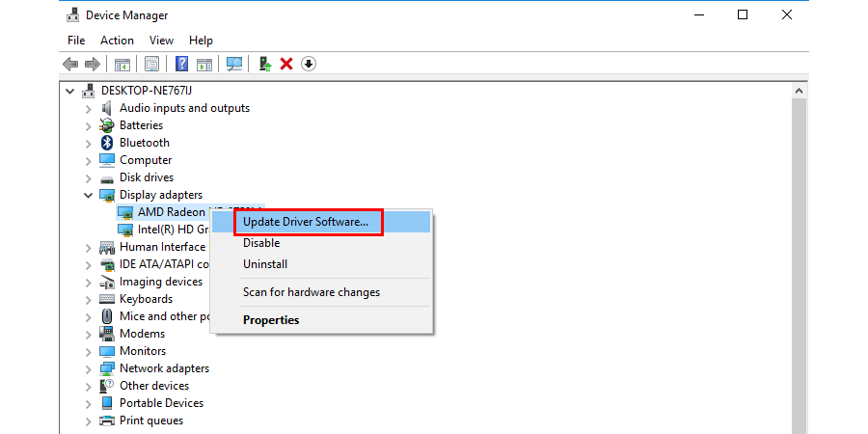868x434 pixels.
Task: Expand the Bluetooth chevron
Action: [x=89, y=144]
